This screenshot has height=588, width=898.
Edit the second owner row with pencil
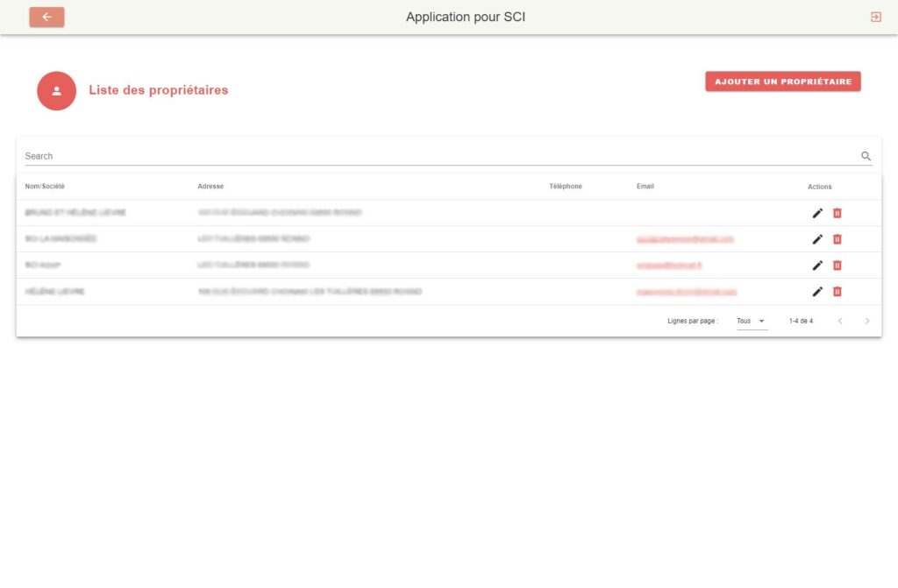tap(817, 239)
